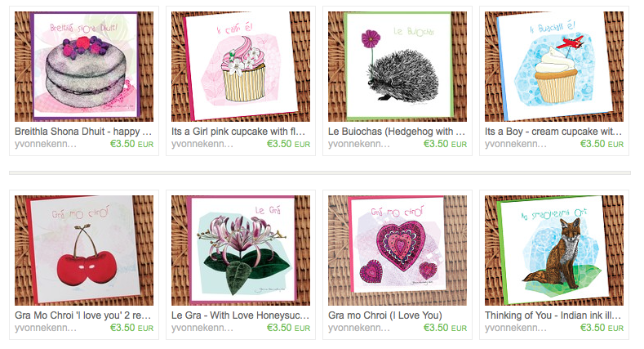Click the Gra Mo Chroi 'I love you' title
Image resolution: width=644 pixels, height=349 pixels.
tap(83, 315)
